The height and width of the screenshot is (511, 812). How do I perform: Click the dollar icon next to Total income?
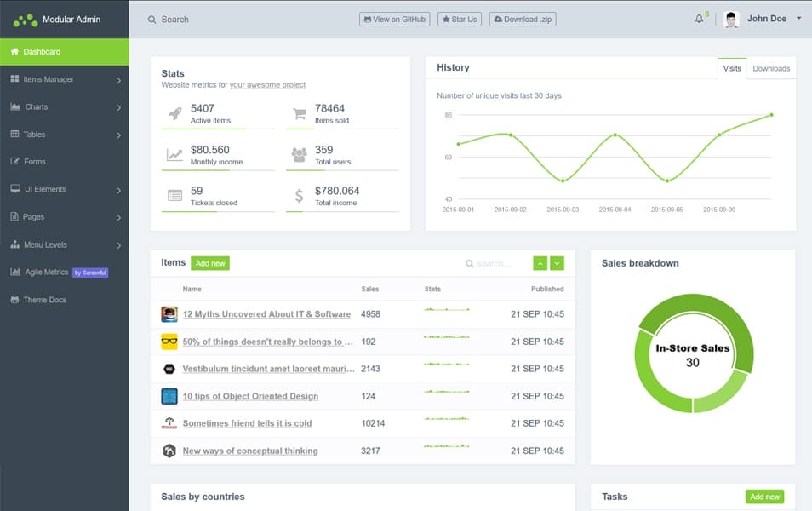(298, 196)
